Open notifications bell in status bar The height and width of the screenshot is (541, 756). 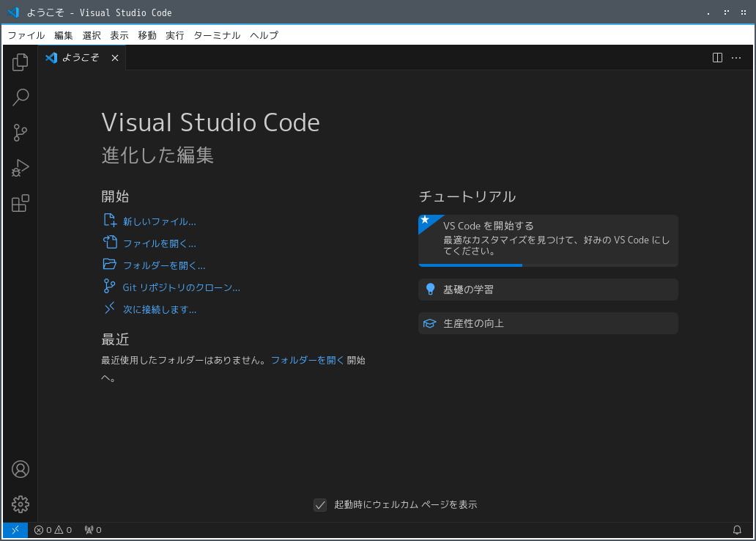737,530
